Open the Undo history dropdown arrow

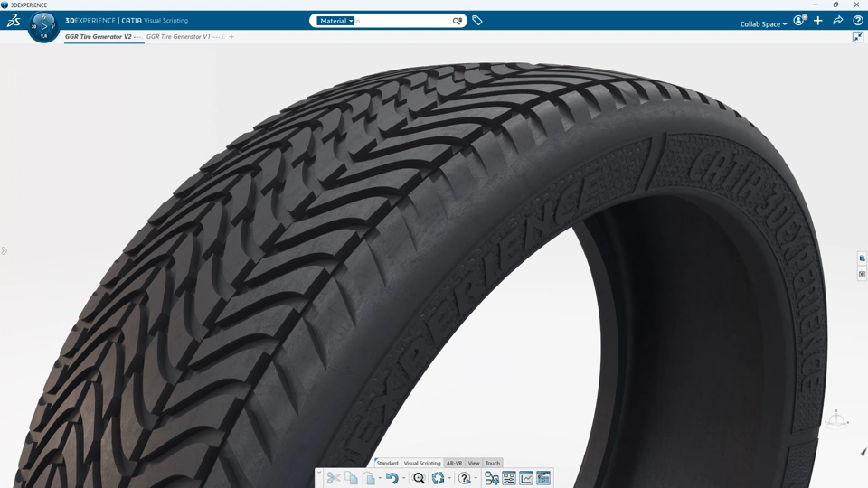[x=403, y=479]
